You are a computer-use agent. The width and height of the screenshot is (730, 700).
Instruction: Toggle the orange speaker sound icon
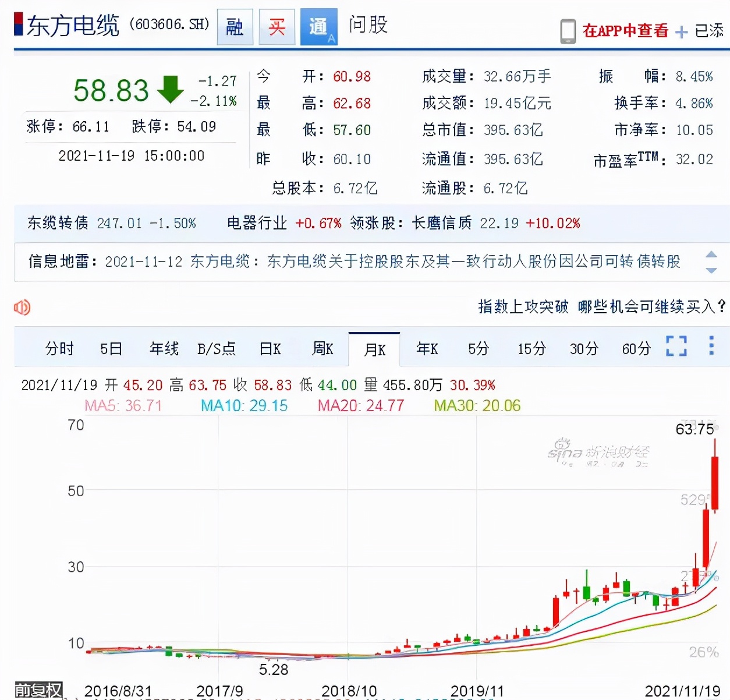tap(22, 307)
